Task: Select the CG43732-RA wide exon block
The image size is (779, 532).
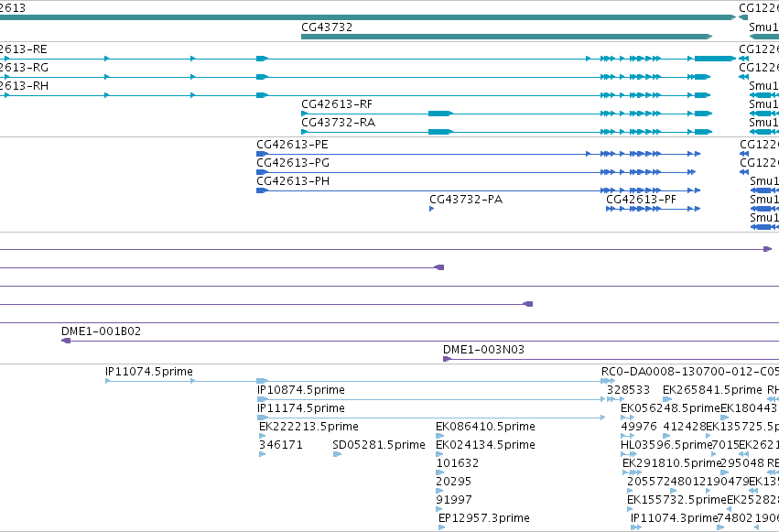Action: pyautogui.click(x=440, y=132)
